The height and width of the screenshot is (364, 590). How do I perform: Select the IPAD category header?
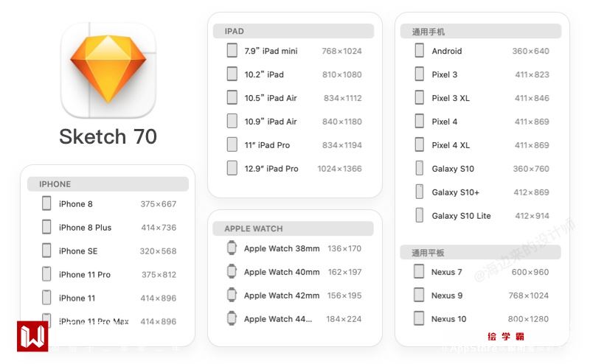tap(294, 31)
